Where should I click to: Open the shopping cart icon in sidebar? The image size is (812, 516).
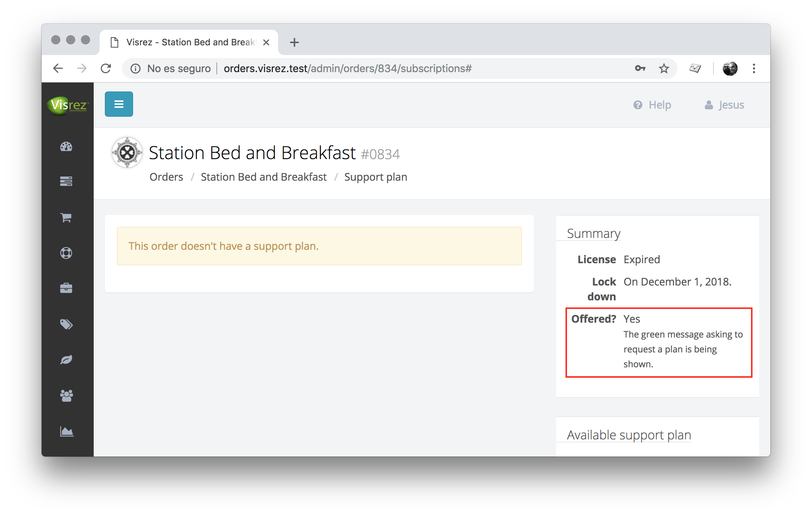point(66,217)
